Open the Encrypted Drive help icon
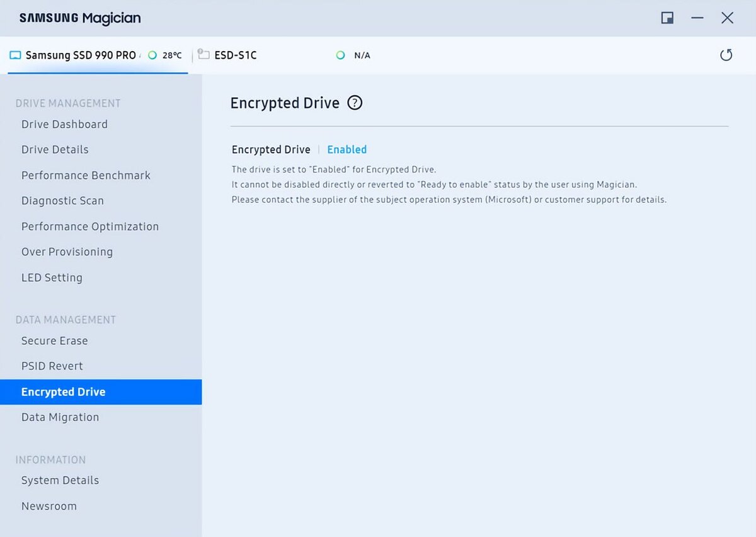This screenshot has width=756, height=537. 355,103
